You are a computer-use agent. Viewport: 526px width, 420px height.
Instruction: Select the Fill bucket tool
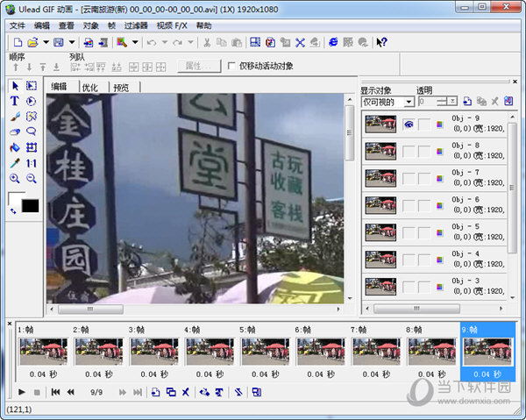point(15,147)
